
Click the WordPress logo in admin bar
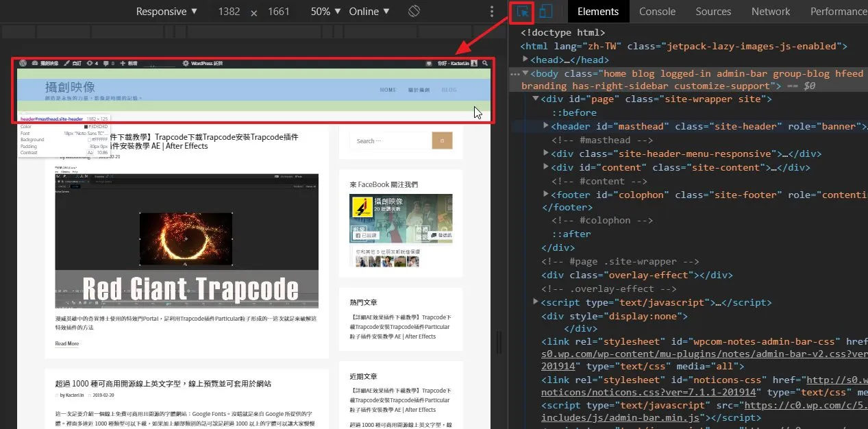coord(24,63)
